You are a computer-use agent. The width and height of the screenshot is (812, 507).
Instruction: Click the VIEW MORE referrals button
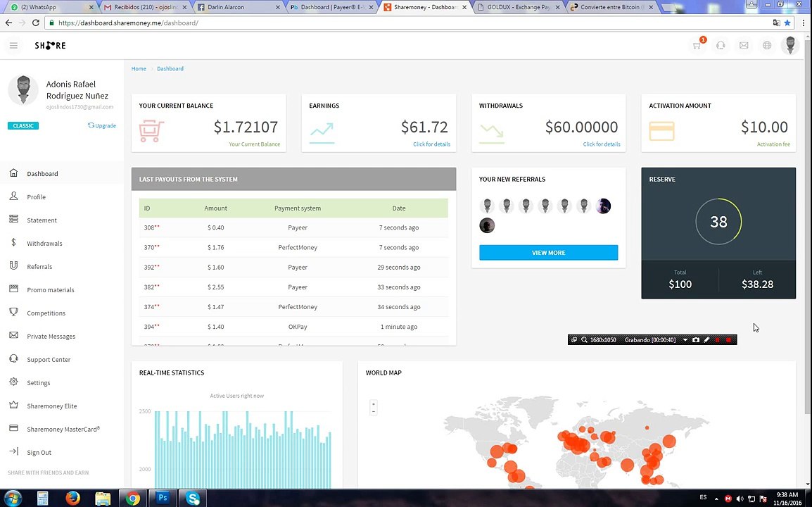click(548, 253)
